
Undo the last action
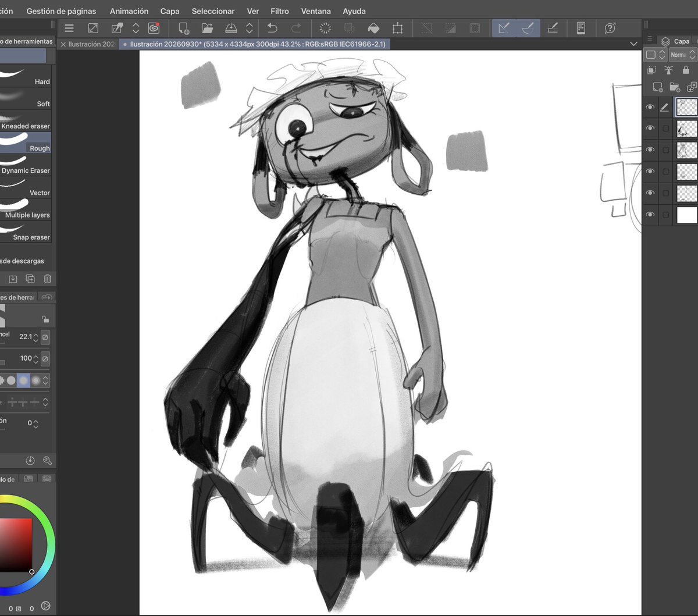[x=272, y=28]
